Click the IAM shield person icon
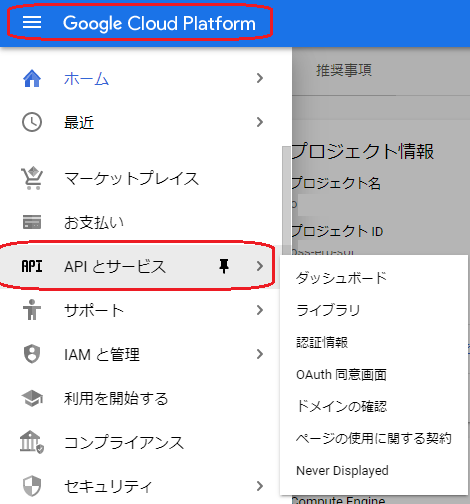This screenshot has width=470, height=504. click(32, 354)
